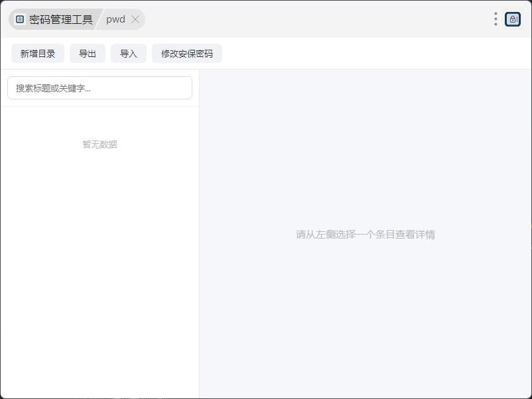Click blank toolbar area right of 修改安保密码

(373, 54)
